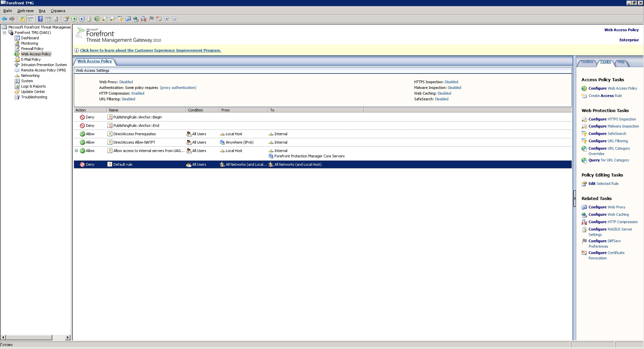The height and width of the screenshot is (349, 644).
Task: Select Intrusion Prevention System tree node
Action: pos(44,65)
